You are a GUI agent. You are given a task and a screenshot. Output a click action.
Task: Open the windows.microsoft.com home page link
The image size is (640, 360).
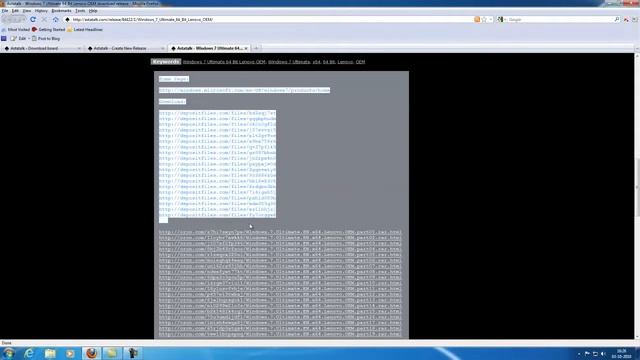point(244,90)
